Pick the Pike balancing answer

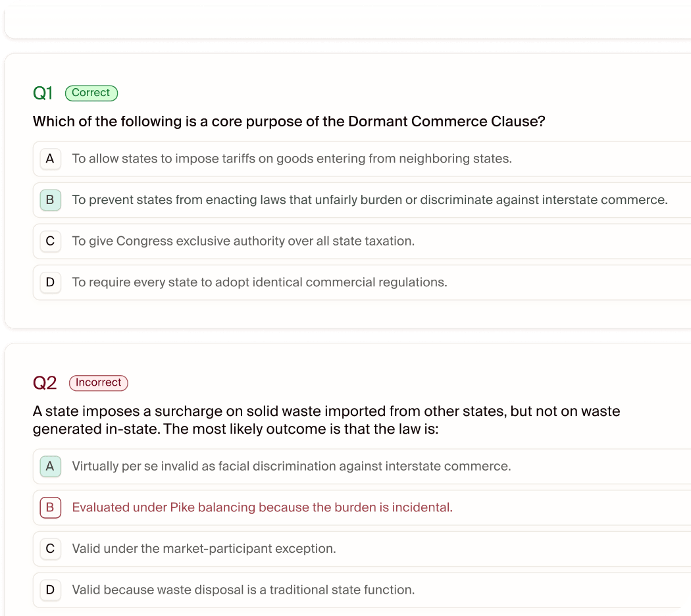point(362,507)
